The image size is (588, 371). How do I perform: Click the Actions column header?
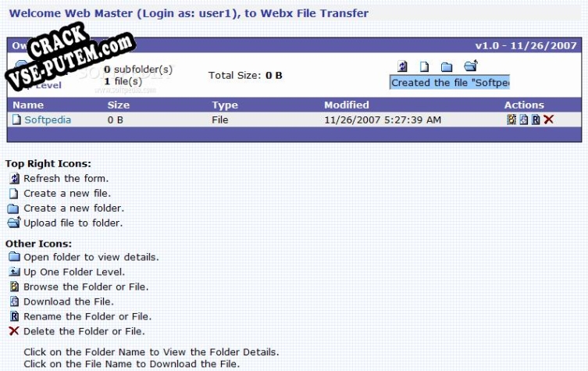[524, 105]
